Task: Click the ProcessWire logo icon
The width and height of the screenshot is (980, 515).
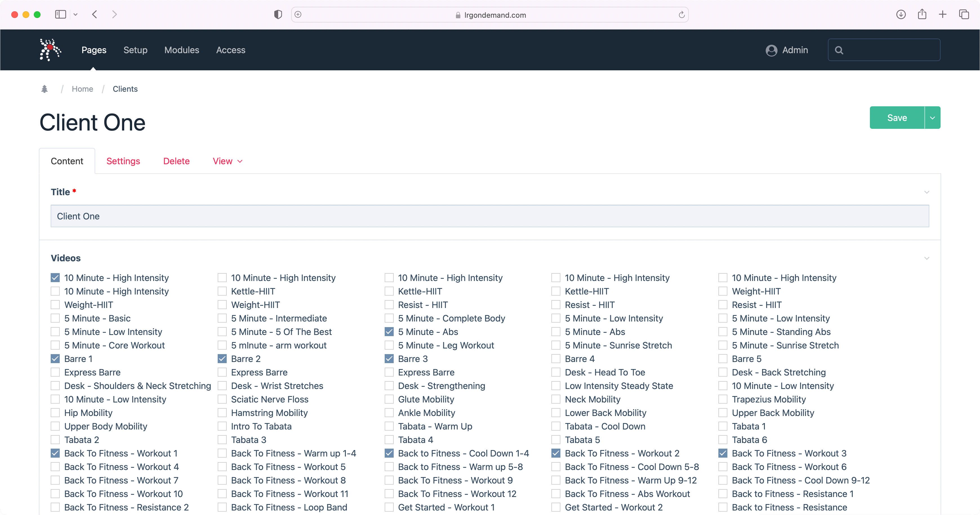Action: 50,50
